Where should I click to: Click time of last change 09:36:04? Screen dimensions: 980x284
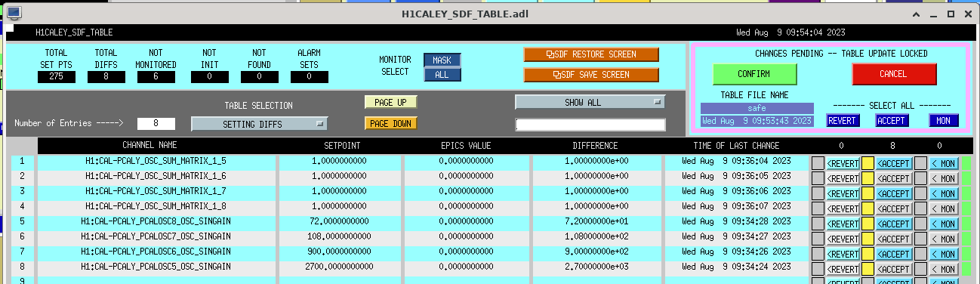tap(736, 161)
